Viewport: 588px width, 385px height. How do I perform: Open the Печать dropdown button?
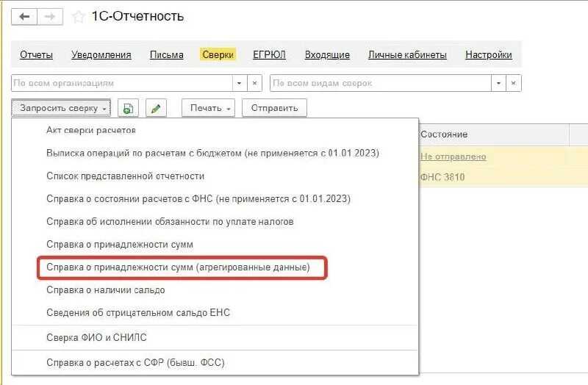(x=209, y=108)
